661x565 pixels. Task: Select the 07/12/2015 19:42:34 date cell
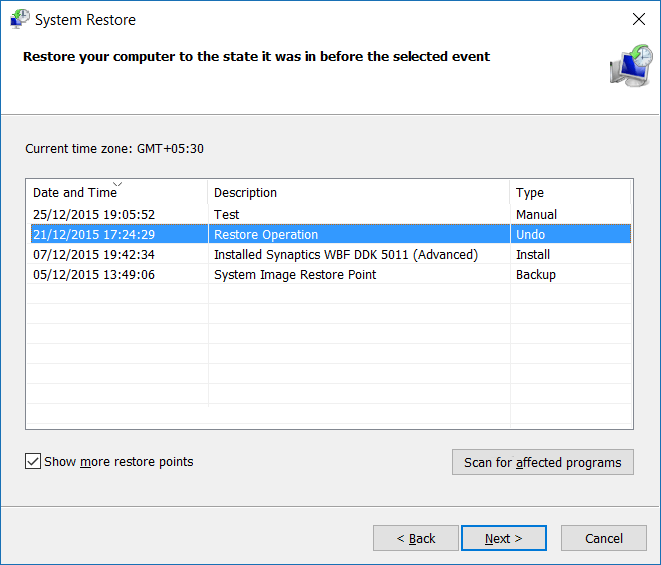click(94, 255)
